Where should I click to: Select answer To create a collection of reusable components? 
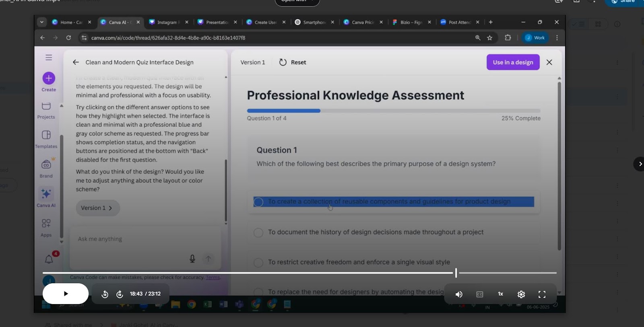pyautogui.click(x=394, y=202)
